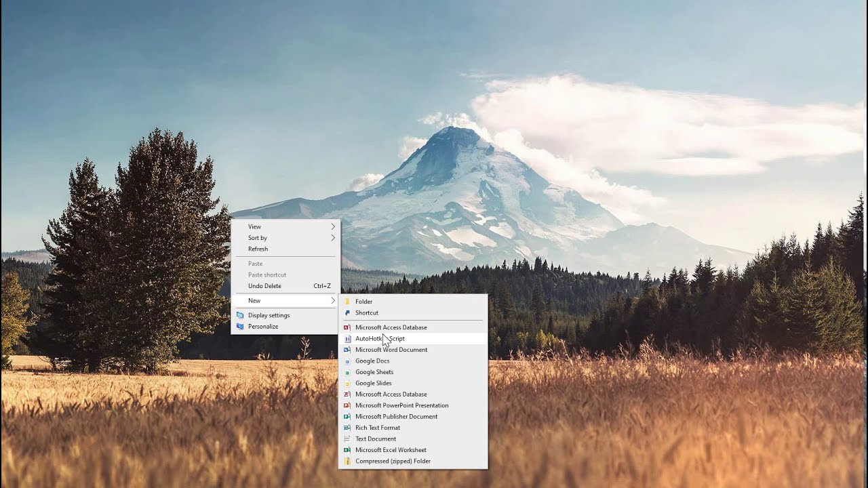This screenshot has width=868, height=488.
Task: Open Display settings from context menu
Action: (285, 315)
